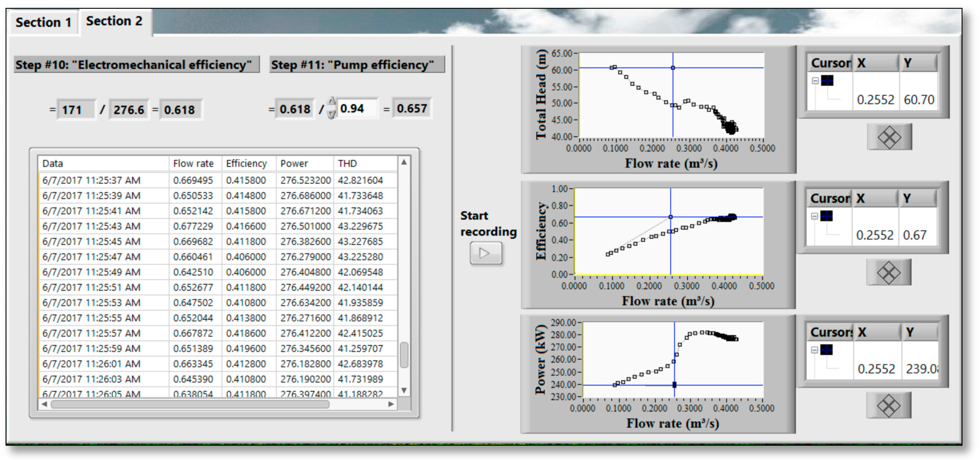The image size is (980, 460).
Task: Select the Section 2 tab
Action: pyautogui.click(x=114, y=21)
